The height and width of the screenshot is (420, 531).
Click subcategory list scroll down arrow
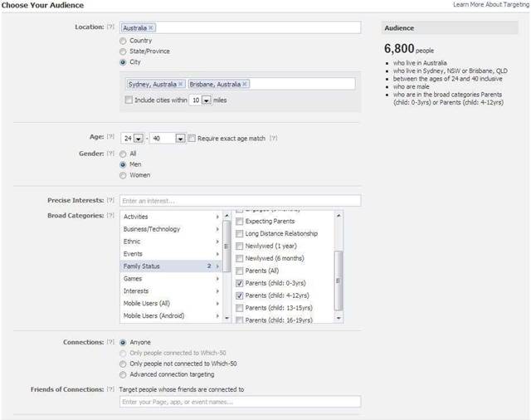click(x=339, y=318)
